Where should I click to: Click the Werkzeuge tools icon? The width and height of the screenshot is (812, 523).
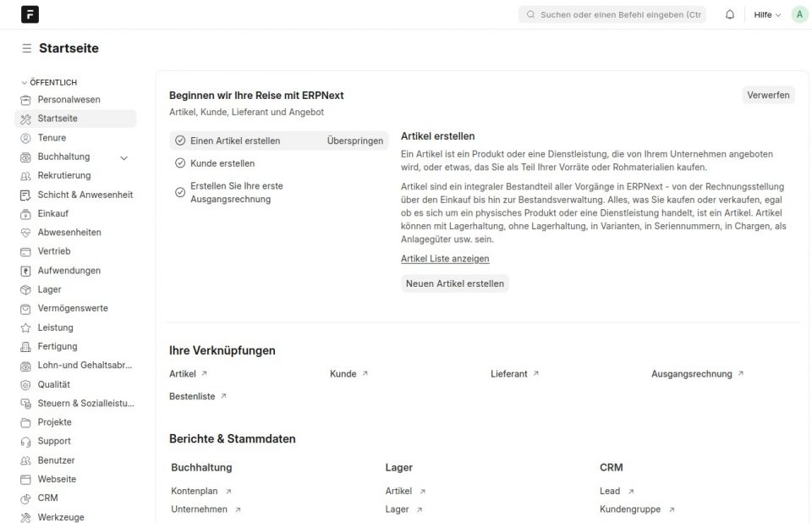coord(25,517)
